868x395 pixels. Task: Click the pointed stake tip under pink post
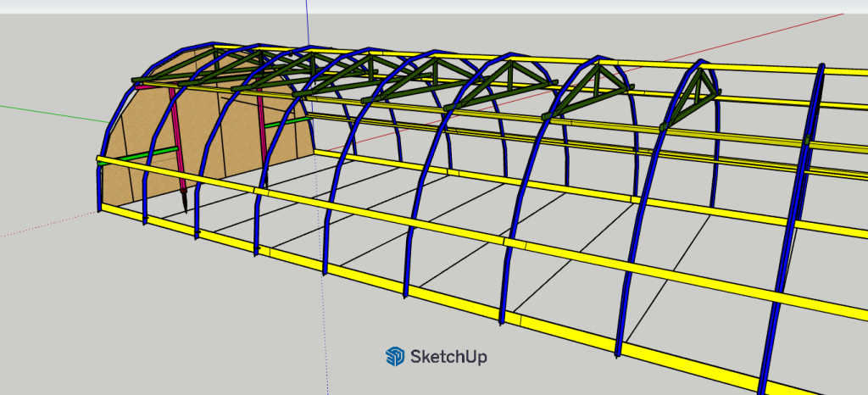point(186,203)
